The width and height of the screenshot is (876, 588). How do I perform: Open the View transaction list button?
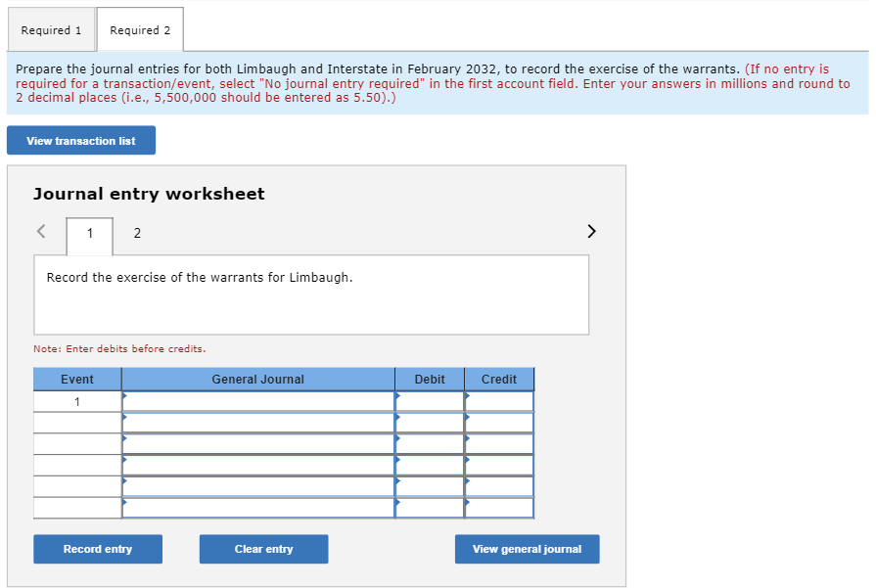click(81, 141)
